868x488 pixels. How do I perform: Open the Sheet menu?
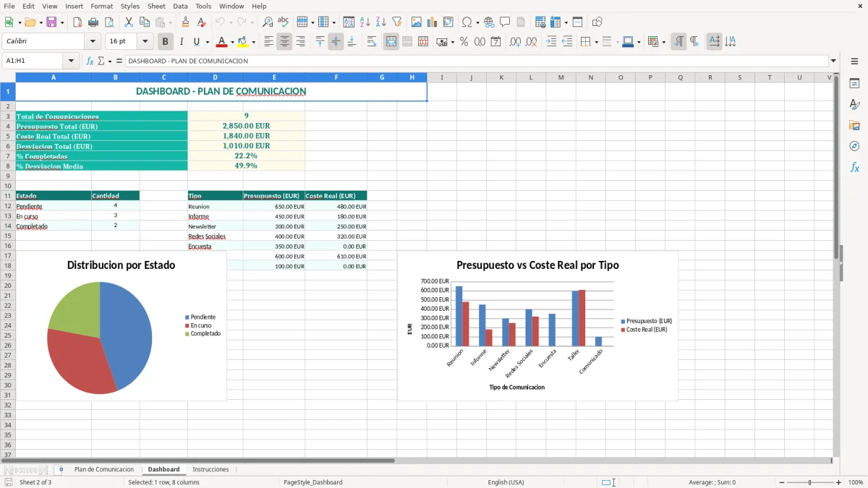tap(156, 6)
